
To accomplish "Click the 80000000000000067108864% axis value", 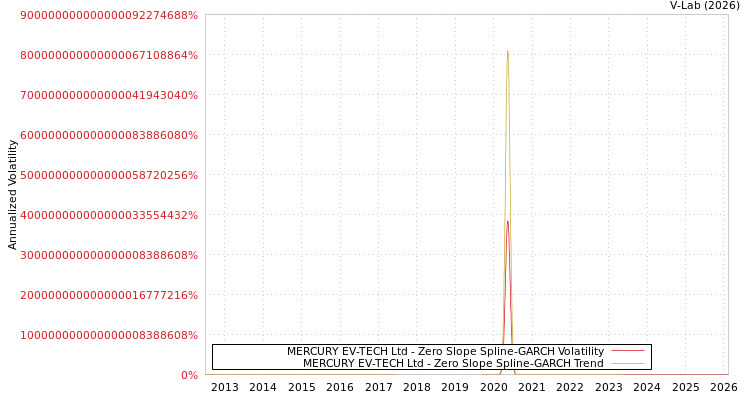I will (109, 56).
